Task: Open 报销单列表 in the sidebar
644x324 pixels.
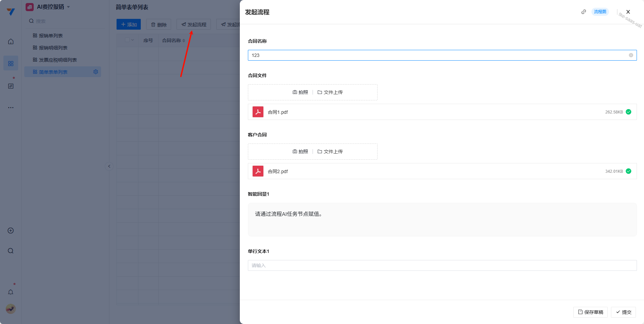Action: click(x=51, y=36)
